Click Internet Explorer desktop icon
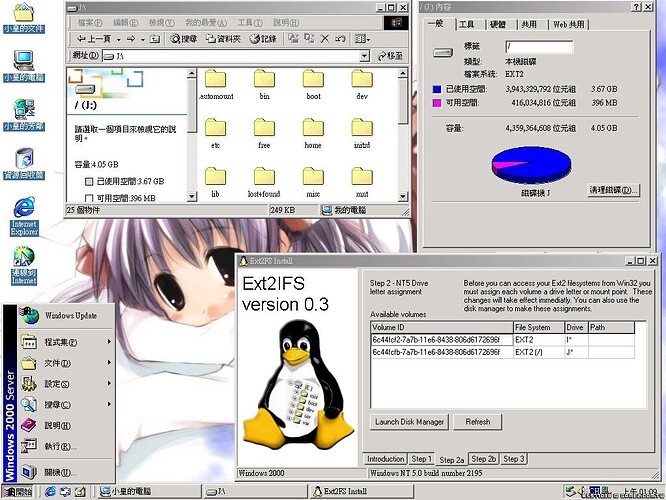 pyautogui.click(x=24, y=216)
